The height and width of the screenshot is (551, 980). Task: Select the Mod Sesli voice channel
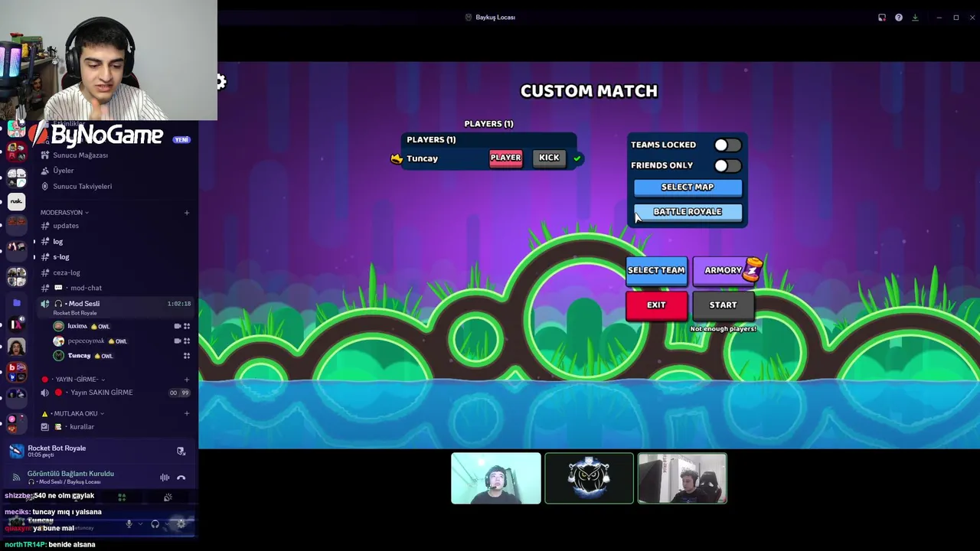115,306
